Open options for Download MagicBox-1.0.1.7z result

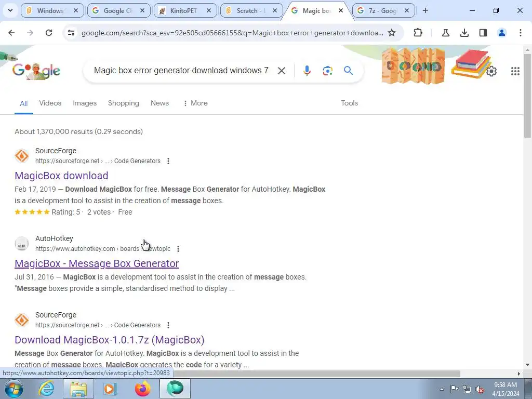tap(168, 325)
